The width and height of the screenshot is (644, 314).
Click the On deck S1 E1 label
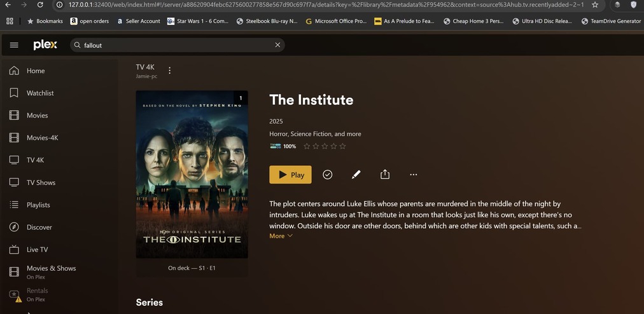click(192, 268)
